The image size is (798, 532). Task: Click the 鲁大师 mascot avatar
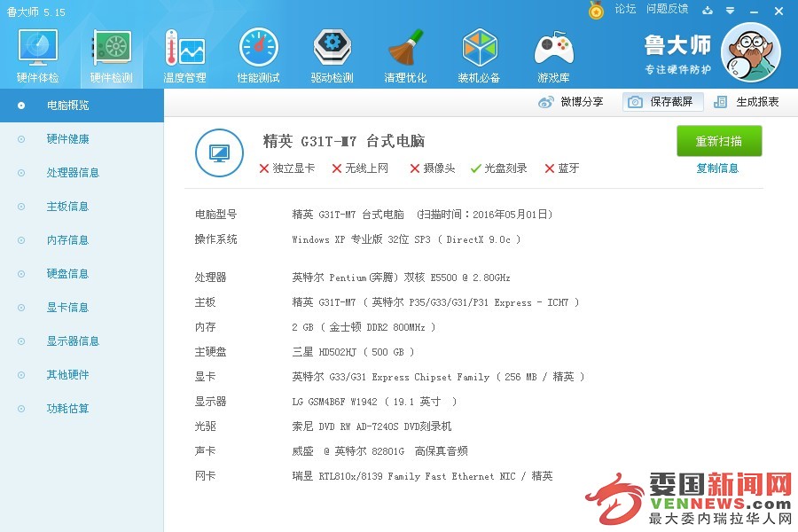click(x=751, y=52)
